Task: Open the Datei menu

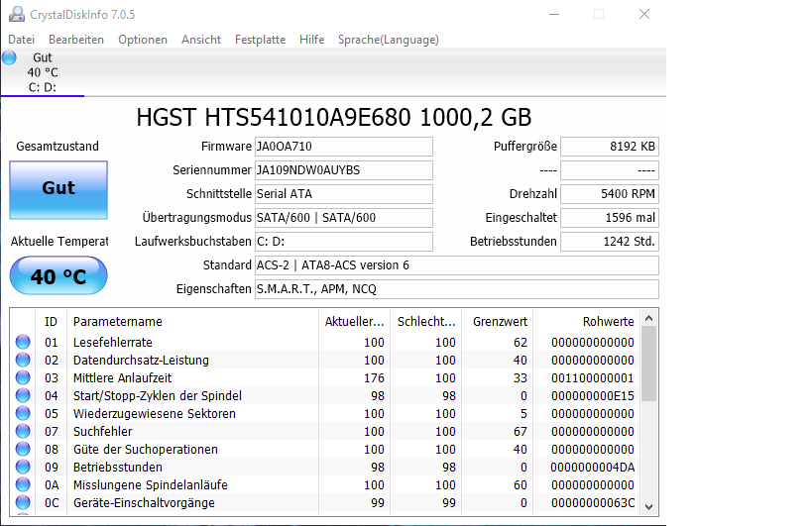Action: 21,40
